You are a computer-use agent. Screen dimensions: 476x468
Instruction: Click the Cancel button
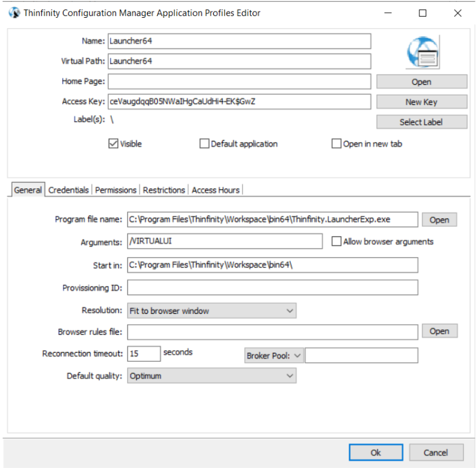point(436,452)
